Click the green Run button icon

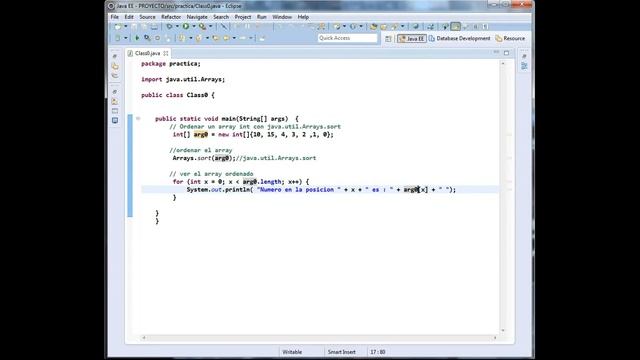(185, 26)
